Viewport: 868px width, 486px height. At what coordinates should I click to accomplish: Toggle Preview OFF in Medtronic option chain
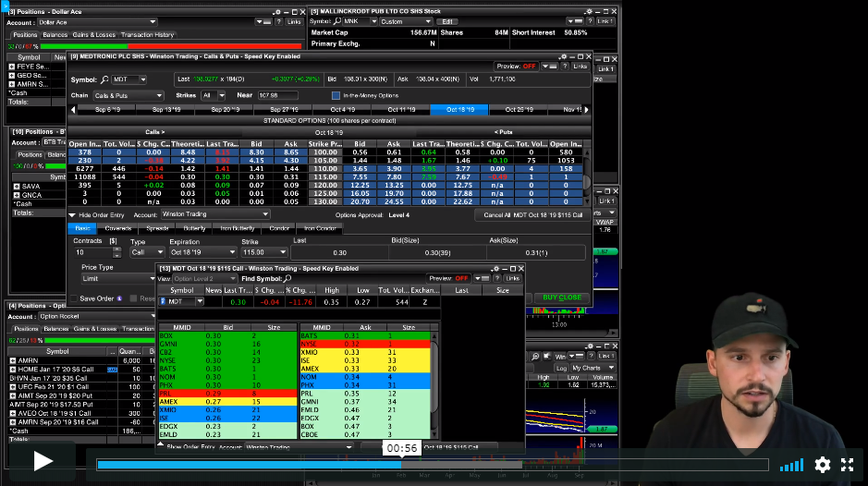point(516,67)
